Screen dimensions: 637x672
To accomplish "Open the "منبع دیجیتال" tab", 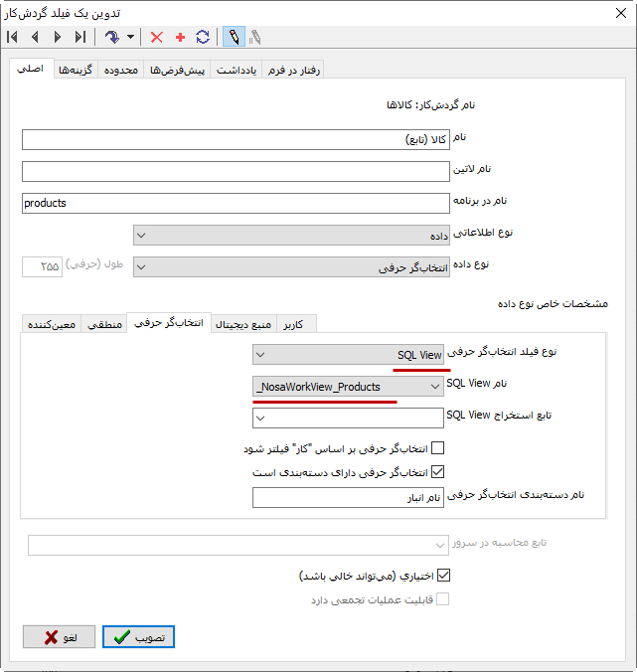I will [x=243, y=324].
